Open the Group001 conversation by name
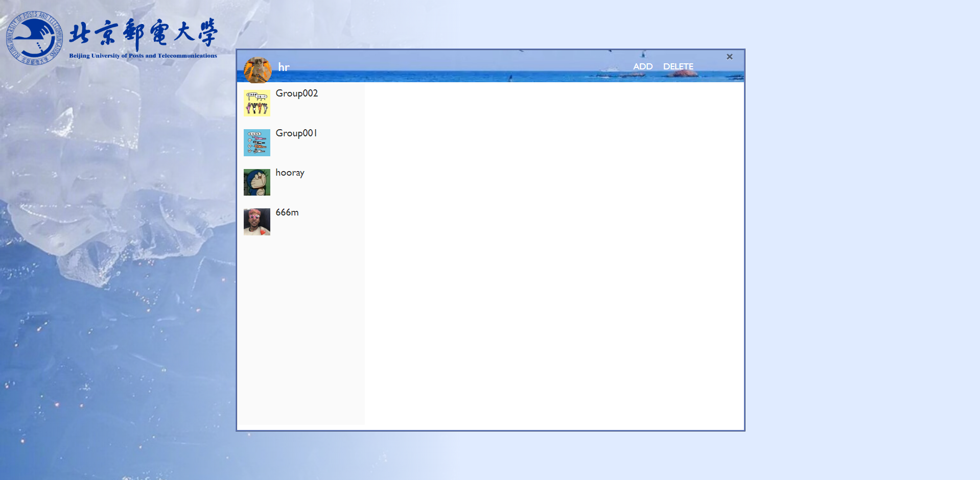Viewport: 980px width, 480px height. point(296,133)
